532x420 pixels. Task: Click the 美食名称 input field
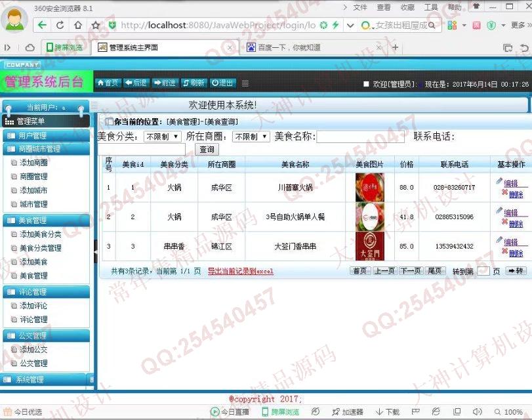tap(360, 136)
